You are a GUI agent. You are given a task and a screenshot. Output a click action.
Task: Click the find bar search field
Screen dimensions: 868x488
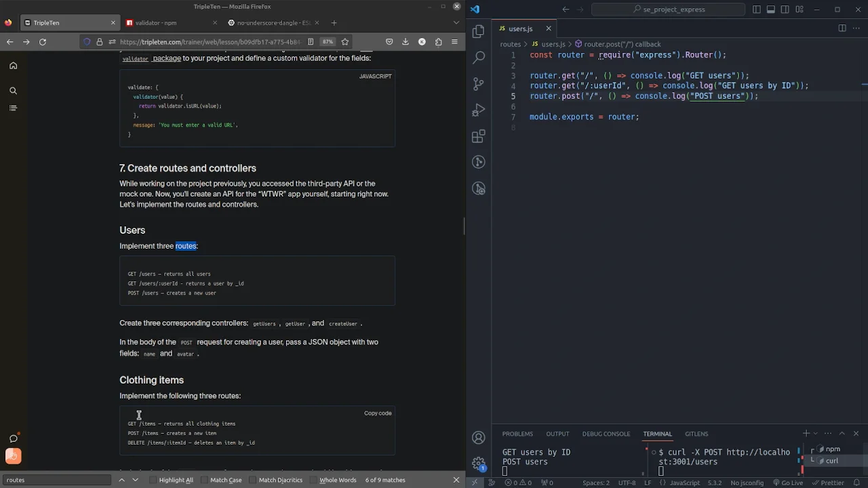tap(57, 480)
